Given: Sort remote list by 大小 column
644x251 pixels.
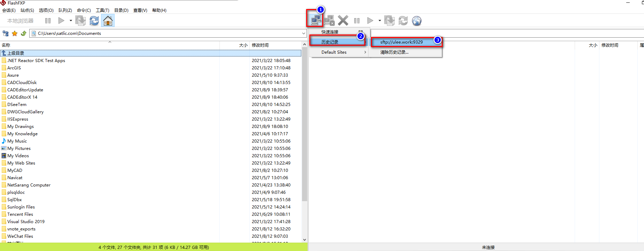Looking at the screenshot, I should 593,45.
